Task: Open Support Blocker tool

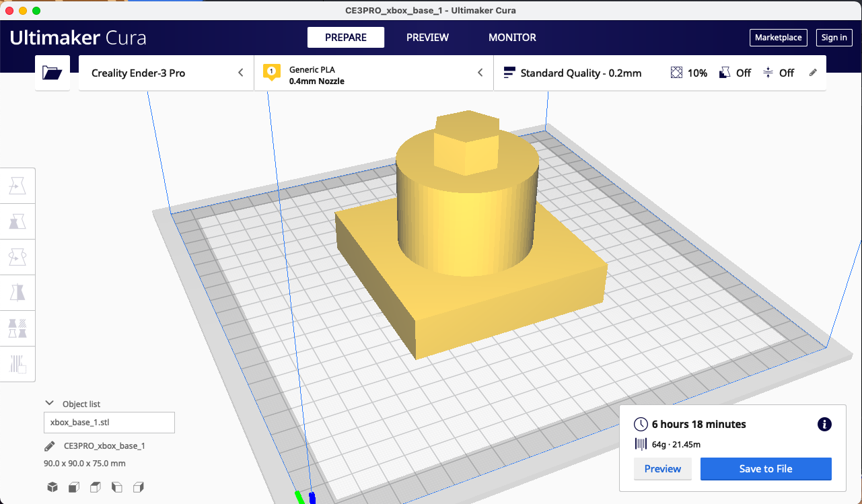Action: tap(17, 363)
